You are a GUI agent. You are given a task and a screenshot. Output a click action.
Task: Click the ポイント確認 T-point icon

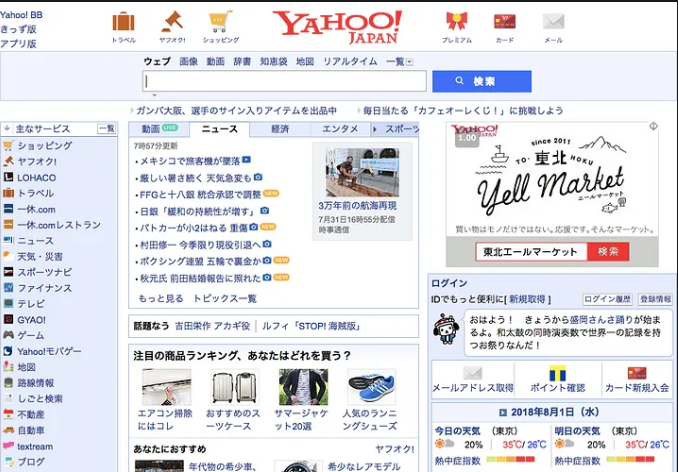[557, 373]
